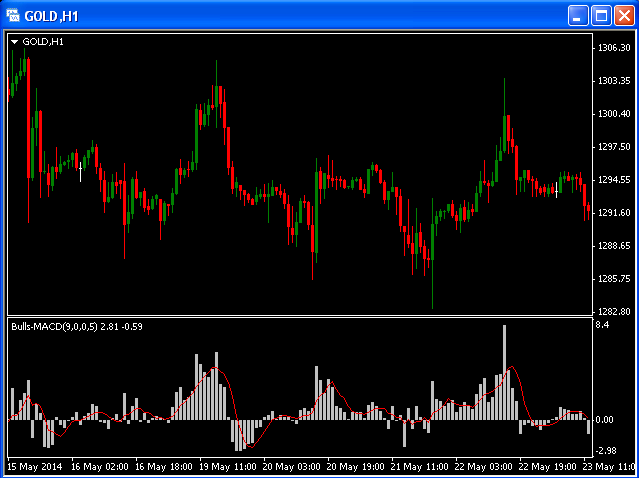Click the tallest histogram bar in Bulls-MACD
Screen dimensions: 640x480
coord(504,372)
